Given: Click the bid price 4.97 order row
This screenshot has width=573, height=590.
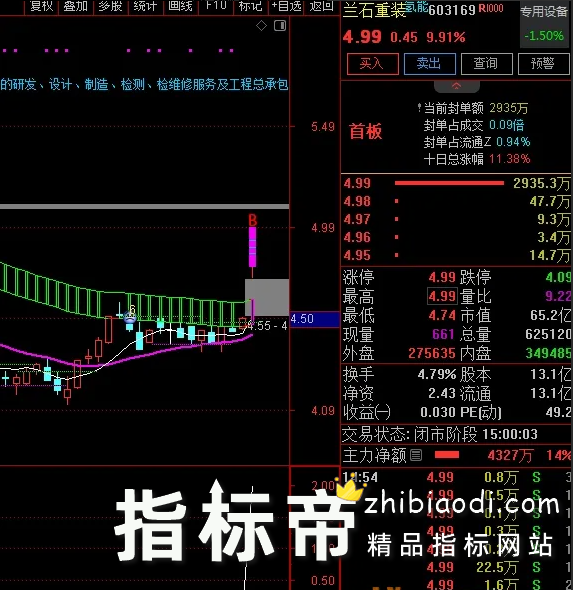Looking at the screenshot, I should point(456,219).
